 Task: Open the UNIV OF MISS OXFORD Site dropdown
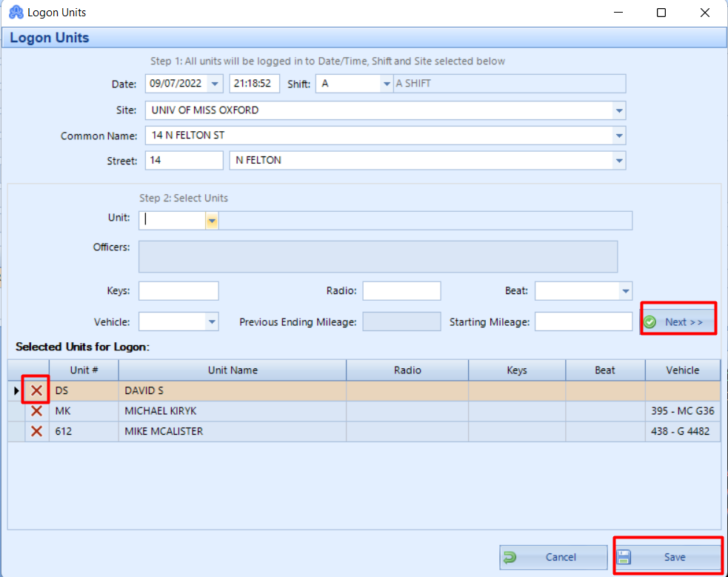tap(618, 110)
